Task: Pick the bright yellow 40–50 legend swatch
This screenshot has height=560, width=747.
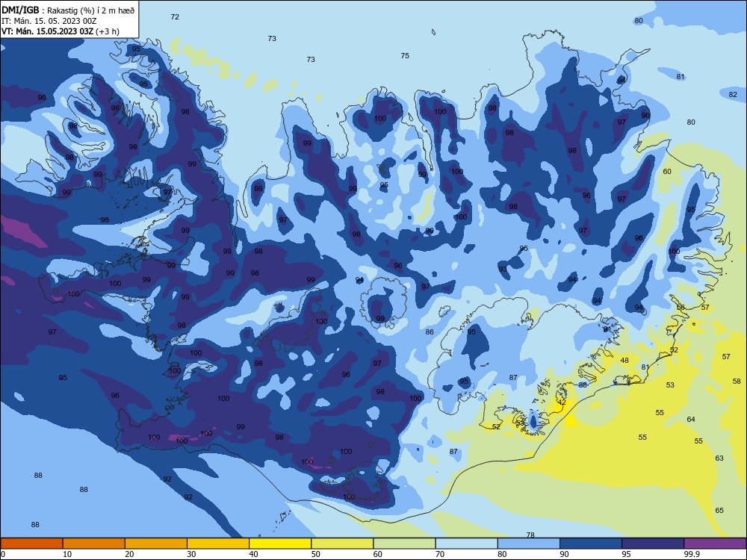Action: [280, 544]
